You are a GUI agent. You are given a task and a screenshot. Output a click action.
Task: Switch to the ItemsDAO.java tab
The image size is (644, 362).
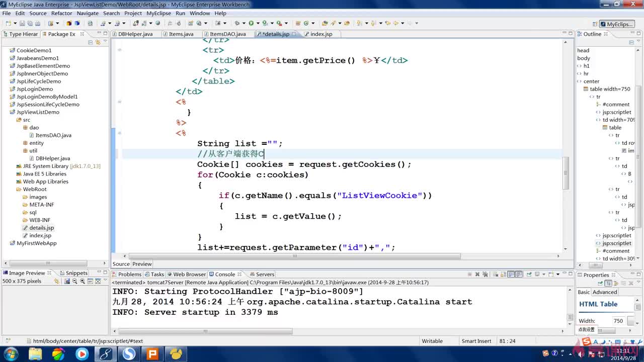point(227,34)
